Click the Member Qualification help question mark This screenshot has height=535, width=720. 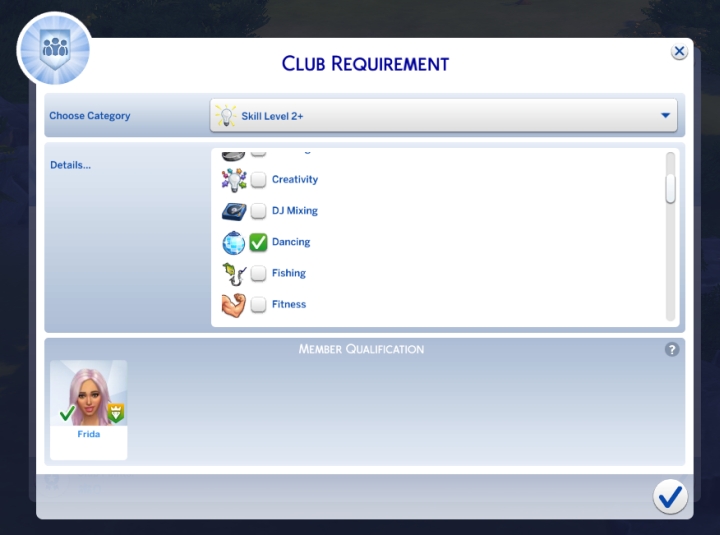(x=672, y=349)
